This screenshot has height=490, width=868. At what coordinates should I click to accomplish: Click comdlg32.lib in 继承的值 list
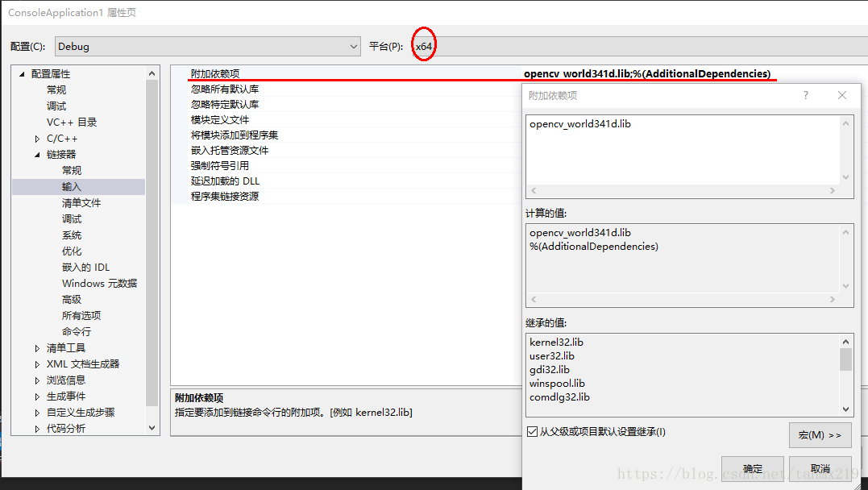559,397
